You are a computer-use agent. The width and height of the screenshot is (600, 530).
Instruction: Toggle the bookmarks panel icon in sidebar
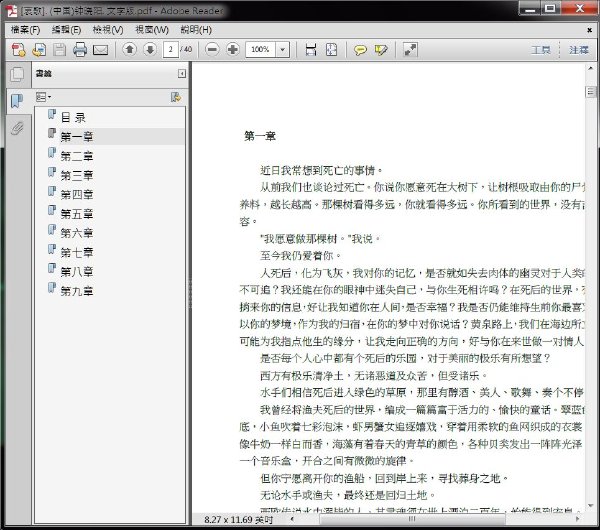(x=16, y=101)
